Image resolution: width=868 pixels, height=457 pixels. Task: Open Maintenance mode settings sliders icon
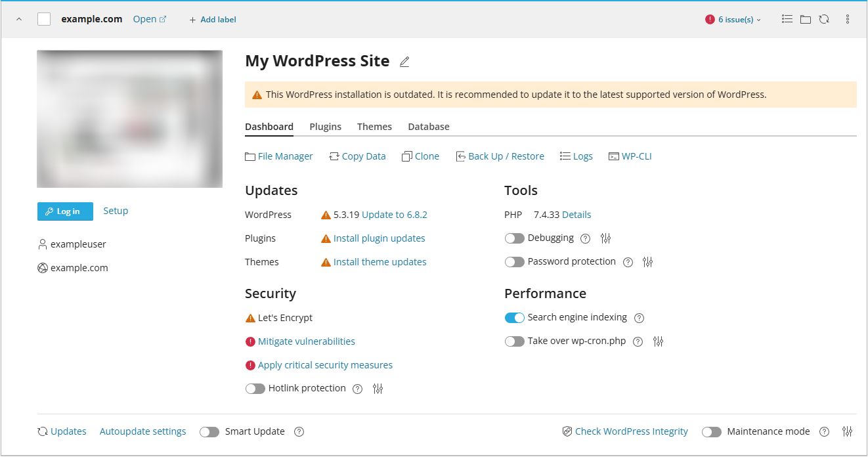point(848,432)
